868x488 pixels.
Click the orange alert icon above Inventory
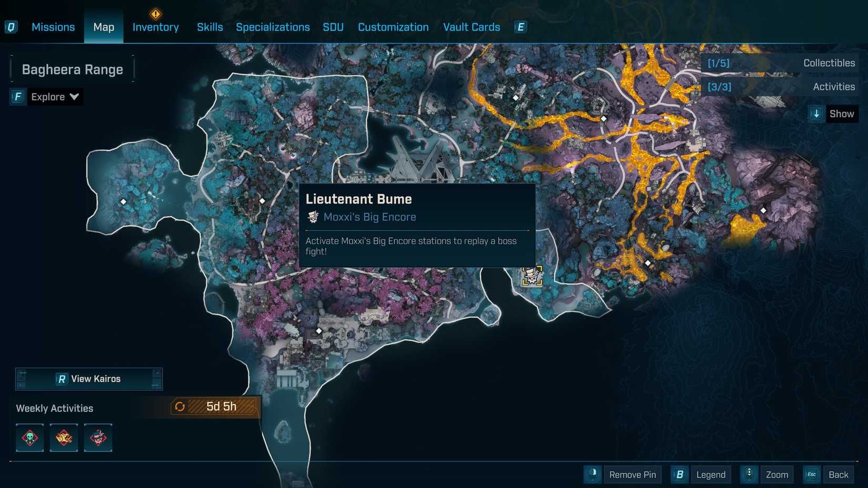click(155, 14)
